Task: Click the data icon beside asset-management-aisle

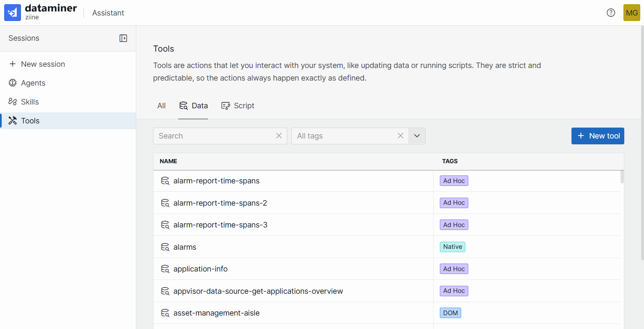Action: tap(165, 313)
